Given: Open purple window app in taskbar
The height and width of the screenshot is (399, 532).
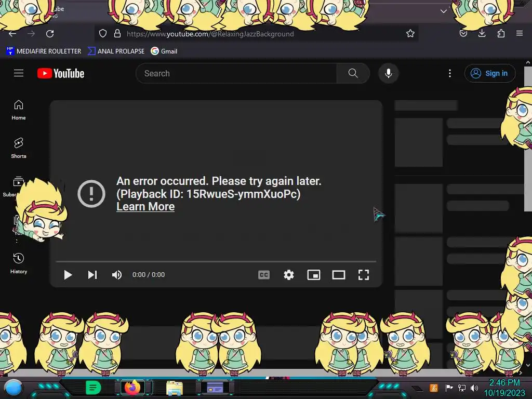Looking at the screenshot, I should [215, 387].
